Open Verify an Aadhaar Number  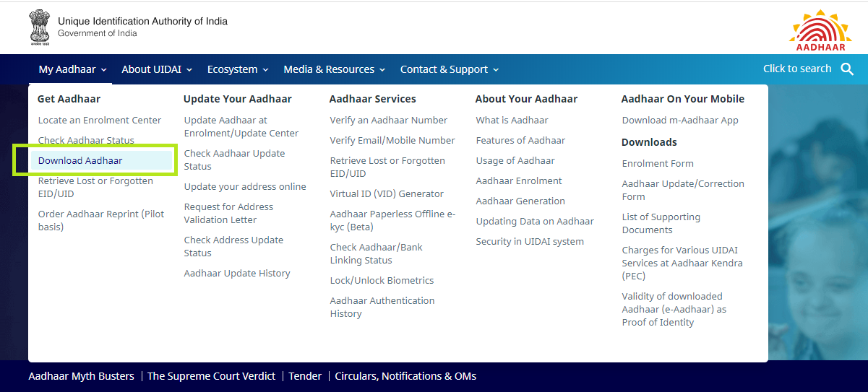(x=389, y=121)
